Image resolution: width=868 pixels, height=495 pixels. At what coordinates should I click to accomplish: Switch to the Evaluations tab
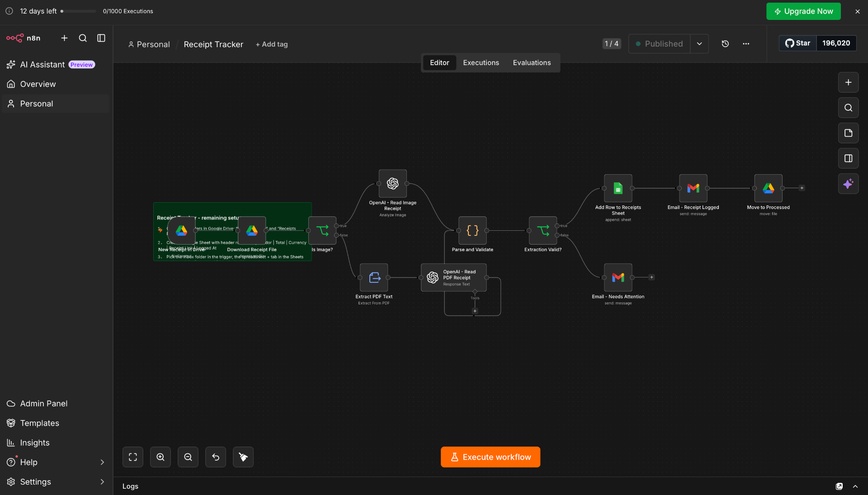tap(532, 62)
